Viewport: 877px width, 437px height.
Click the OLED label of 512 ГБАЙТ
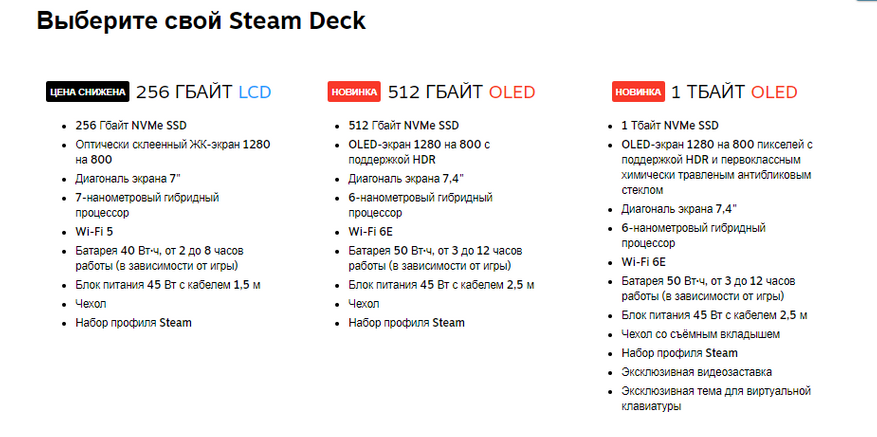[x=512, y=93]
